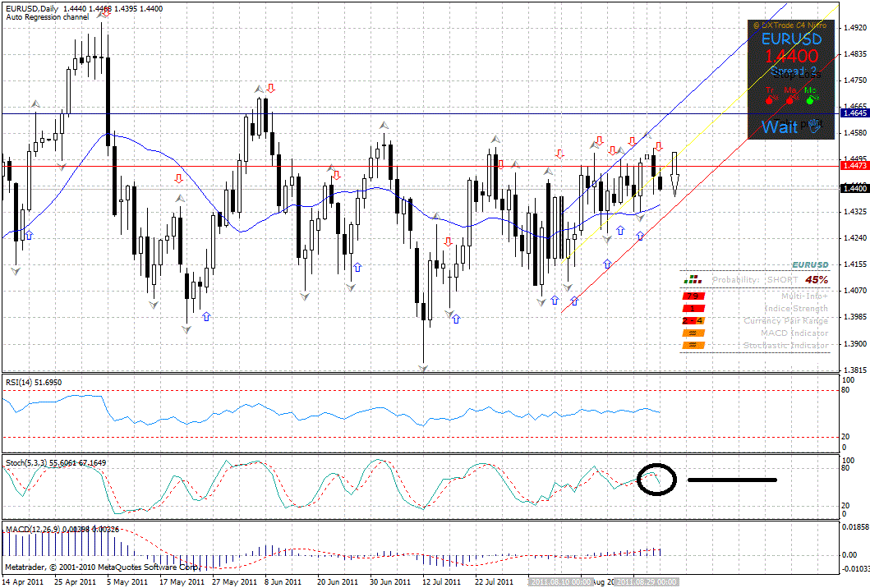Click the Stochastic Indicator label
Viewport: 870px width, 588px height.
pyautogui.click(x=785, y=345)
